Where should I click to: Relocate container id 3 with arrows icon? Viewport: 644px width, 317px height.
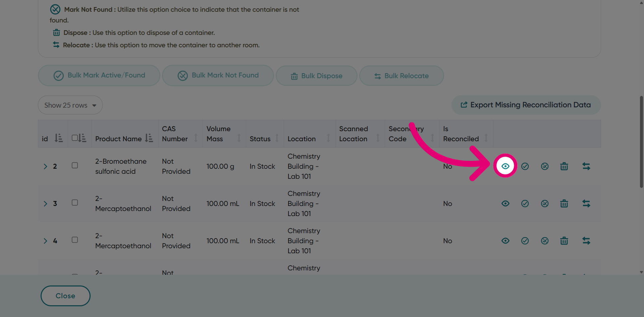pos(586,203)
